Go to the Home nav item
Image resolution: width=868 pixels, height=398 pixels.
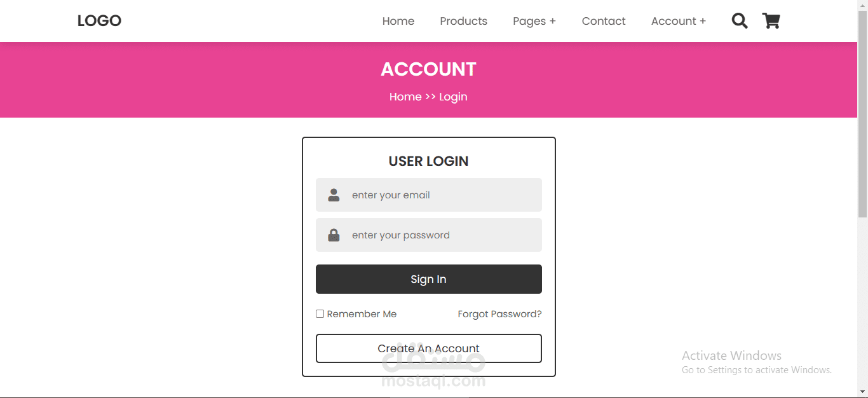tap(398, 21)
